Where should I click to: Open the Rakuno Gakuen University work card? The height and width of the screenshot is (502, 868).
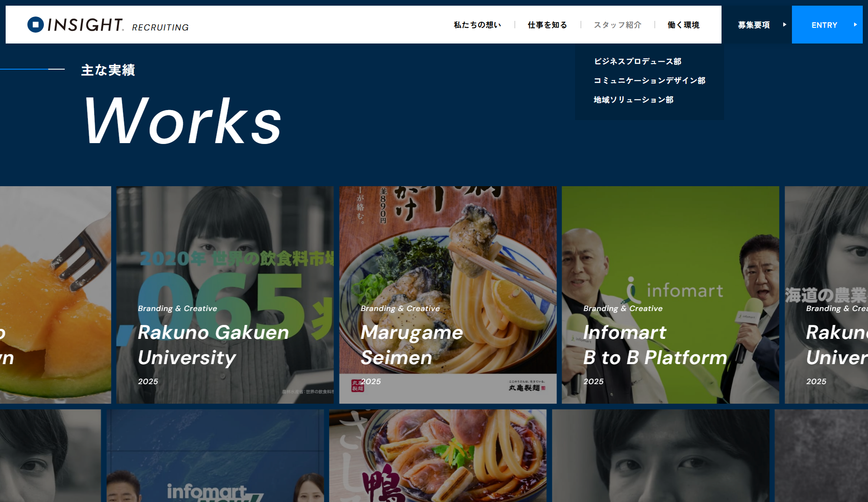point(225,295)
